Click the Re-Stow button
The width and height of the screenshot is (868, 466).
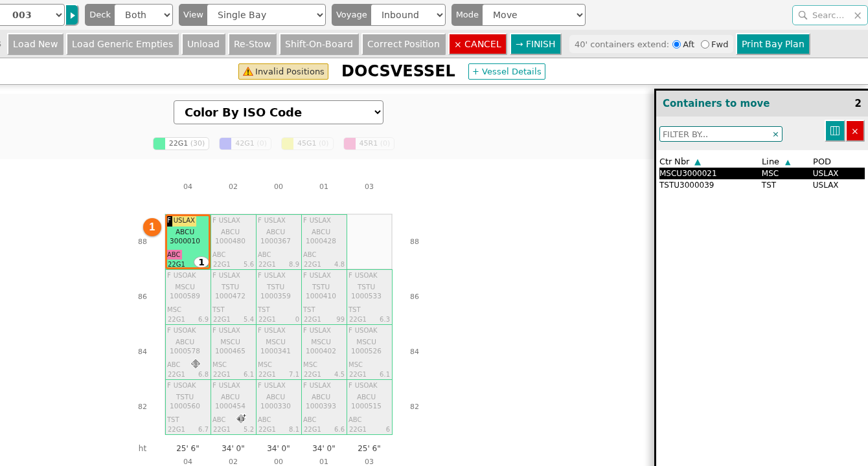click(253, 44)
